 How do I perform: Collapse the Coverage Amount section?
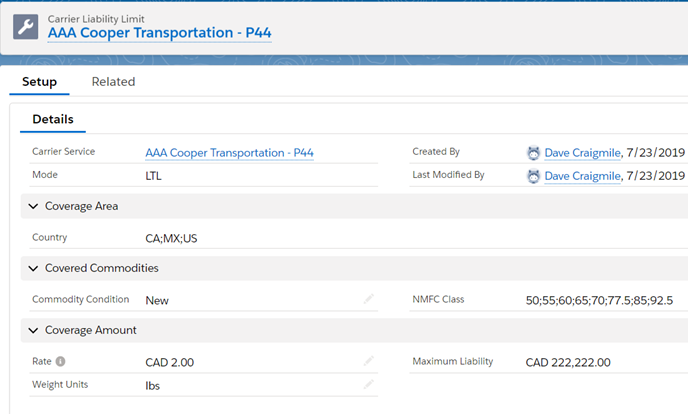tap(33, 330)
